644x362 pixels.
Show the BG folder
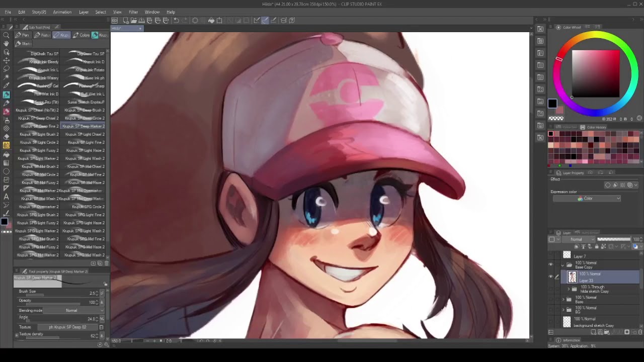(x=550, y=310)
